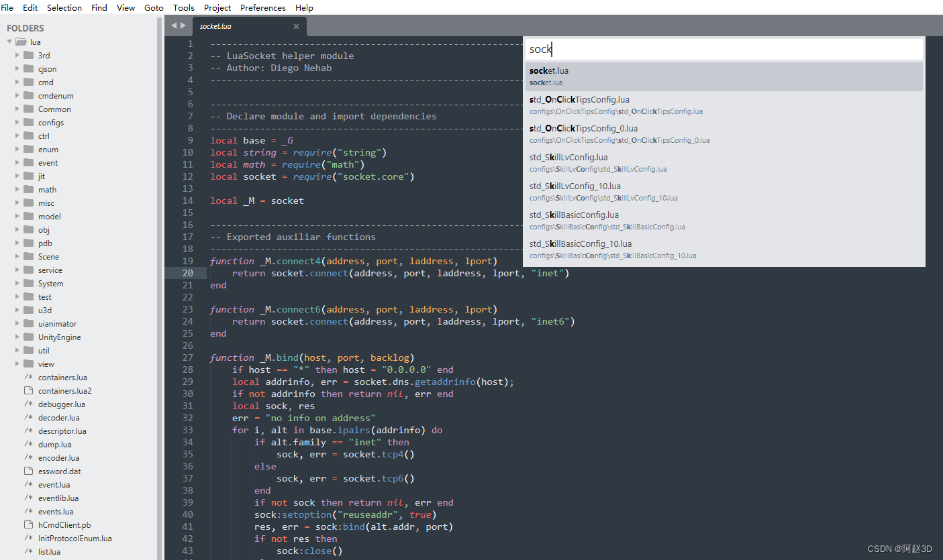Click the view folder icon
The width and height of the screenshot is (943, 560).
tap(28, 363)
